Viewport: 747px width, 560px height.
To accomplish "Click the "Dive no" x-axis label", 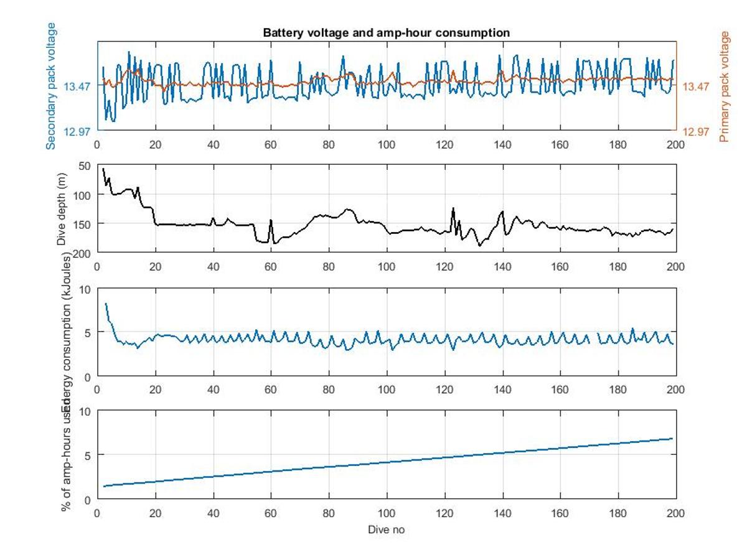I will 387,530.
